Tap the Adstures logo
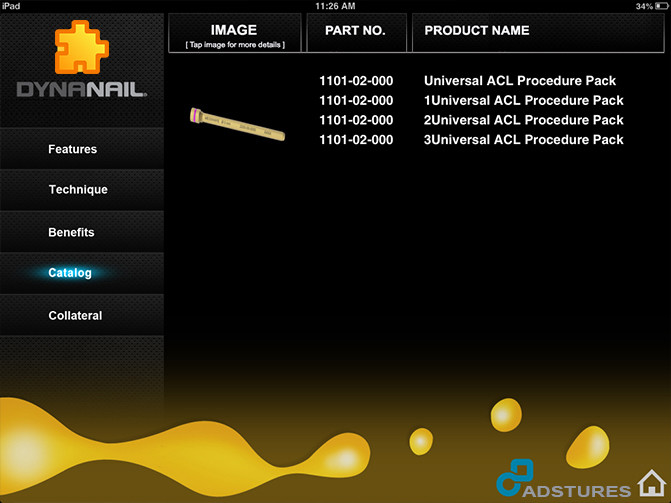 tap(564, 479)
